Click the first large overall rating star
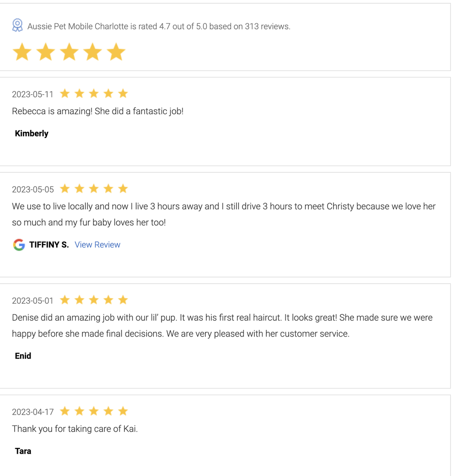 coord(22,52)
